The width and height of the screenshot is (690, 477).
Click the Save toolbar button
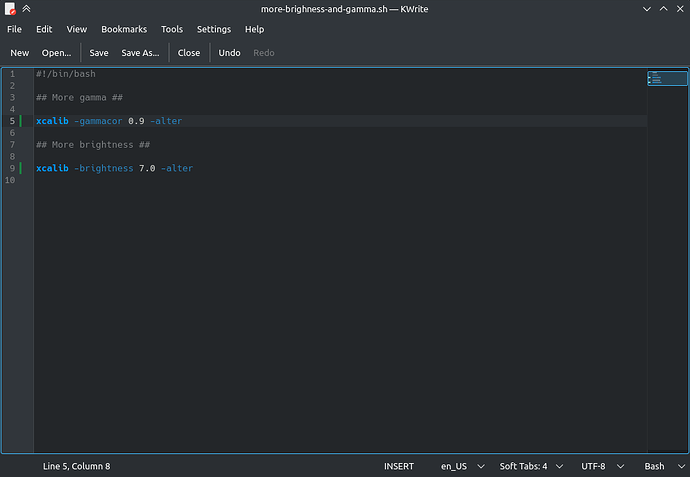(x=99, y=53)
